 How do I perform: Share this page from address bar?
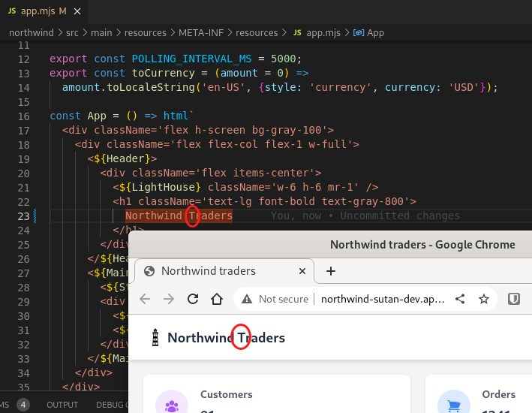pyautogui.click(x=460, y=299)
